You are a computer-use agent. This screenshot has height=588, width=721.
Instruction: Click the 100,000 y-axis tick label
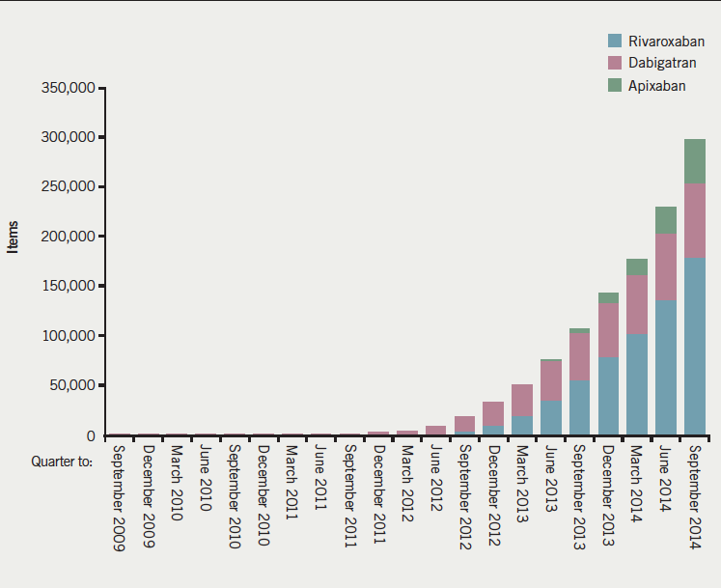click(x=66, y=336)
